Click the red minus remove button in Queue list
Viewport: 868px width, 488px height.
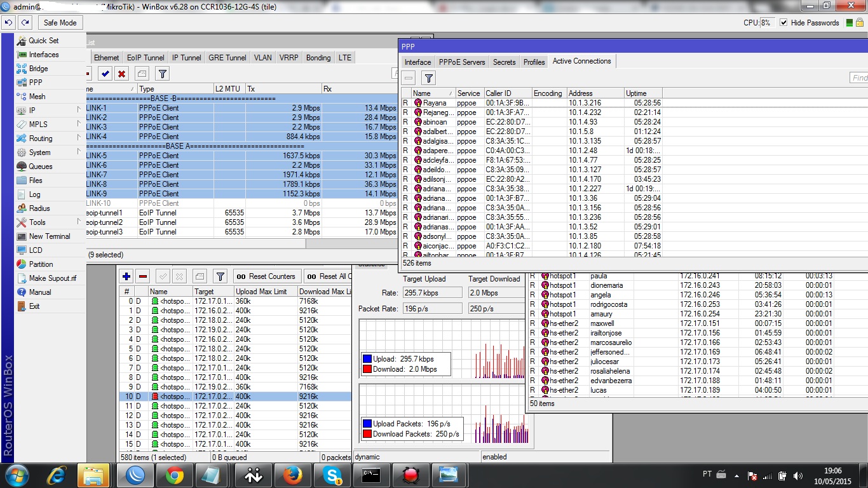143,276
